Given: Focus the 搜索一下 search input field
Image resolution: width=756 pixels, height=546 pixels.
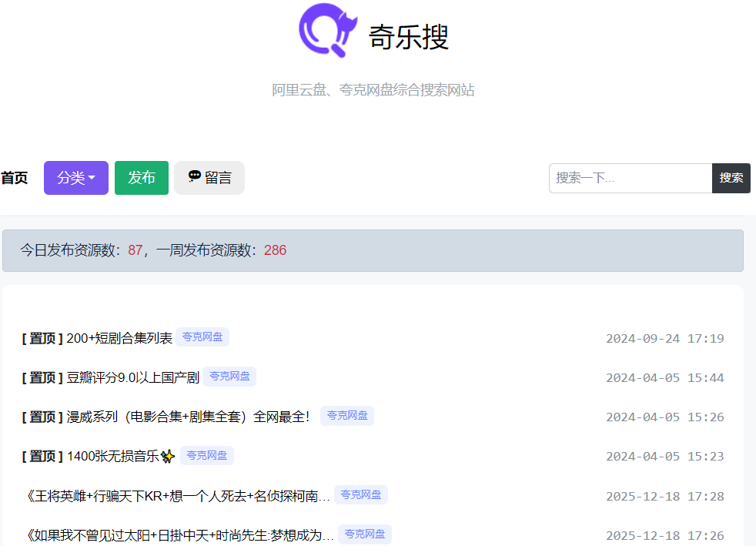Looking at the screenshot, I should [x=630, y=178].
